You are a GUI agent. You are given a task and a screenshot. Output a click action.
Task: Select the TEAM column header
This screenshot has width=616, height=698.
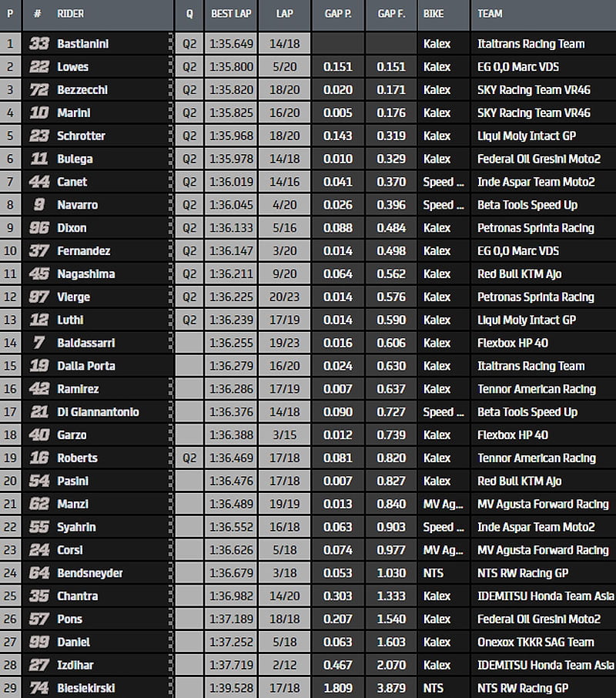click(x=490, y=14)
